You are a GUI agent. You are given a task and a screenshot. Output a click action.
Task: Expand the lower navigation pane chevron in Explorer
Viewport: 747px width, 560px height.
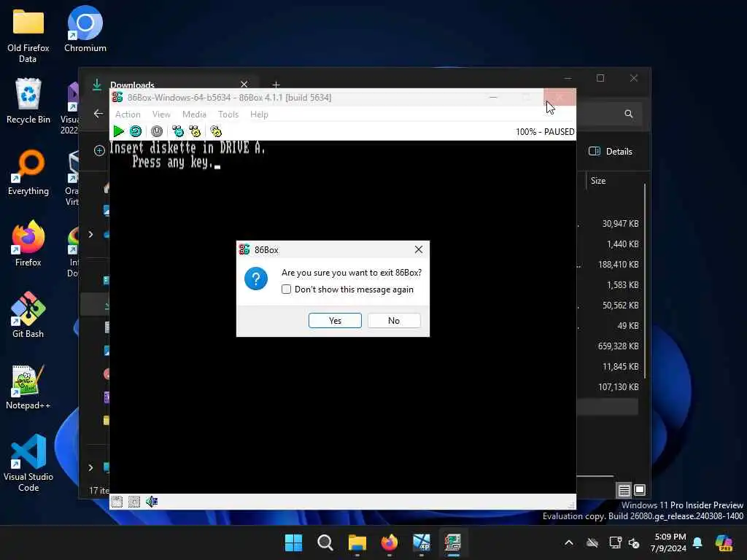90,467
